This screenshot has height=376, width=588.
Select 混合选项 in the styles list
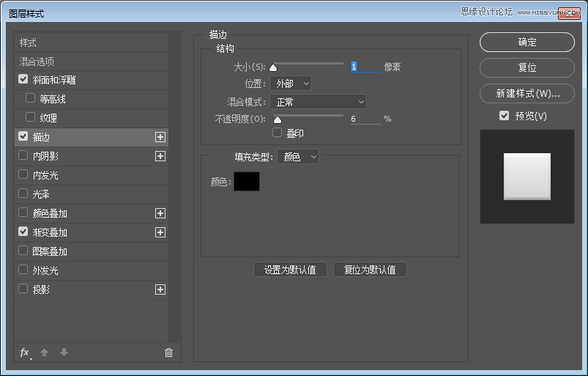point(37,62)
